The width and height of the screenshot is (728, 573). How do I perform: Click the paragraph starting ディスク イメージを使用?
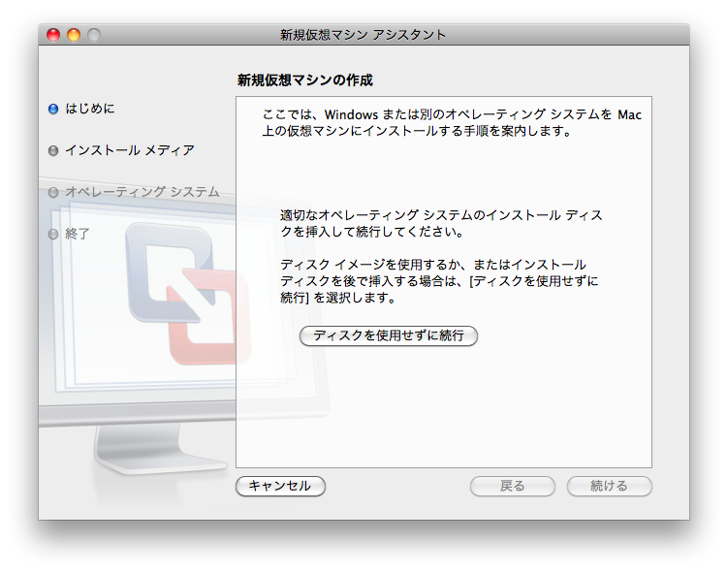point(439,281)
